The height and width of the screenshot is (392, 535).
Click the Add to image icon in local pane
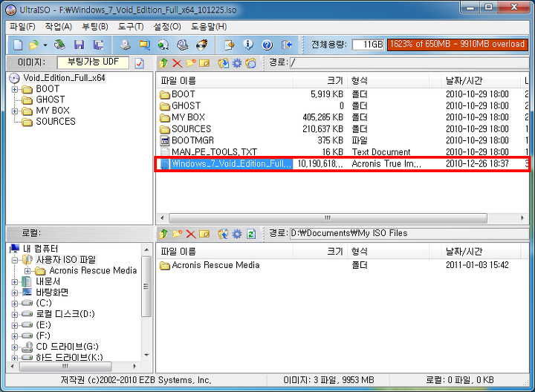[x=224, y=234]
